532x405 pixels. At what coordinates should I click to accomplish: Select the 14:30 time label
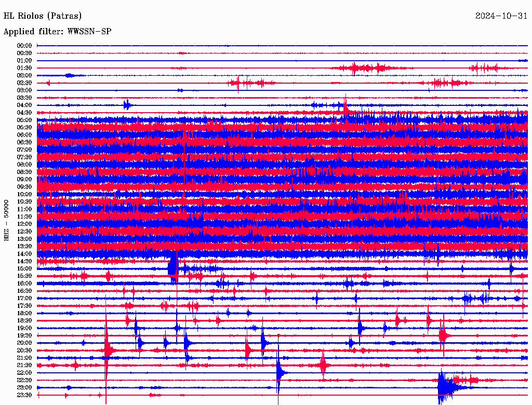tap(24, 262)
